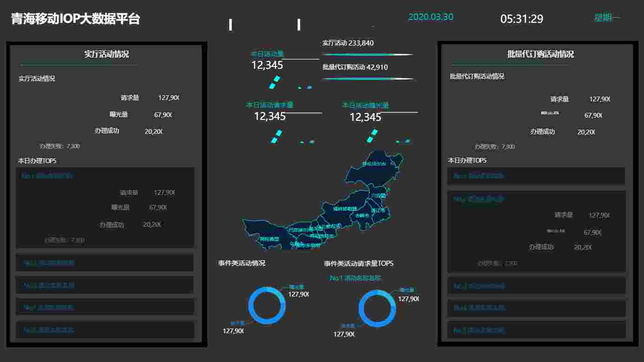
Task: Select 赤峰市 on the map
Action: point(362,216)
